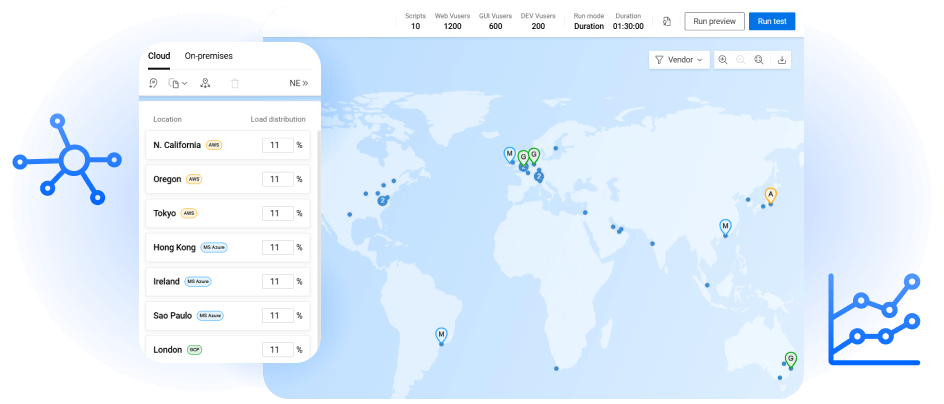Edit Ireland load distribution field

point(278,281)
